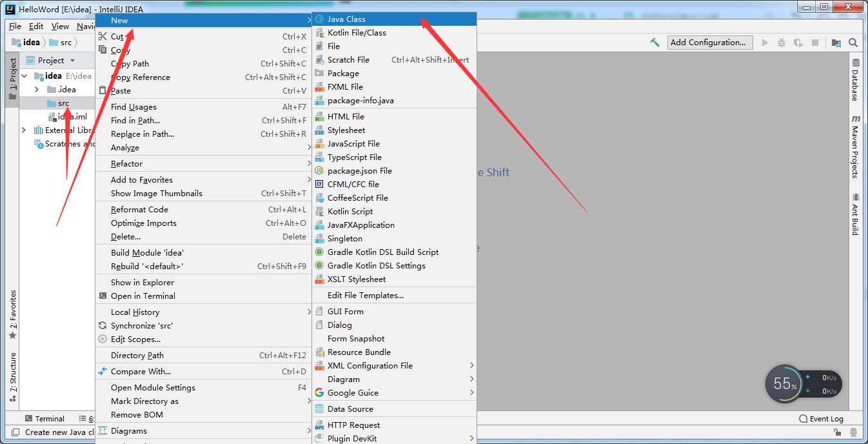Click the JavaFXApplication icon
868x444 pixels.
coord(319,225)
